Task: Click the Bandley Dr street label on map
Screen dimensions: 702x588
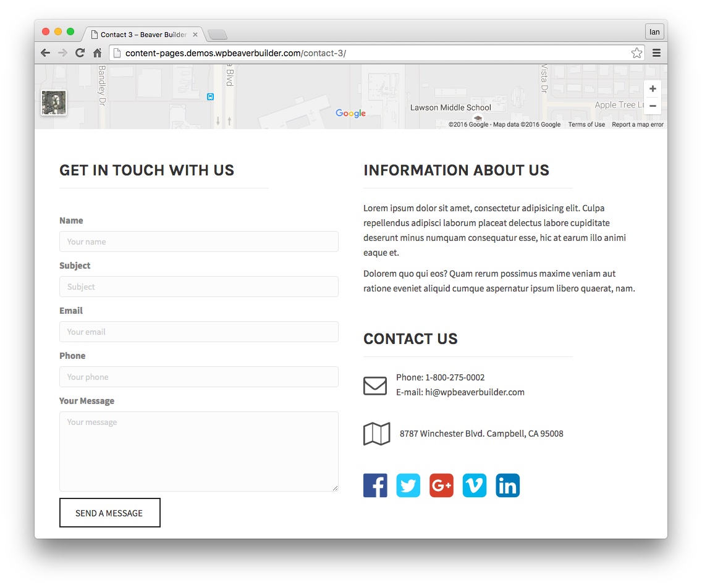Action: pos(102,85)
